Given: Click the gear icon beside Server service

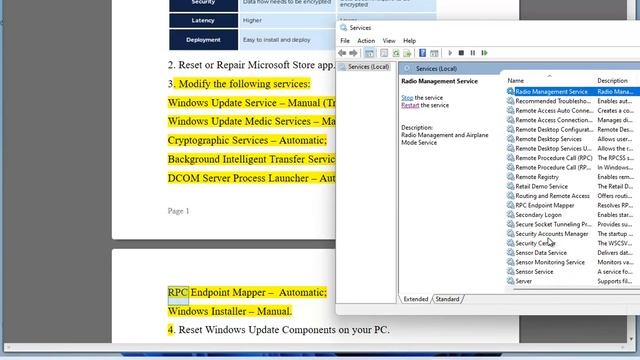Looking at the screenshot, I should [510, 281].
